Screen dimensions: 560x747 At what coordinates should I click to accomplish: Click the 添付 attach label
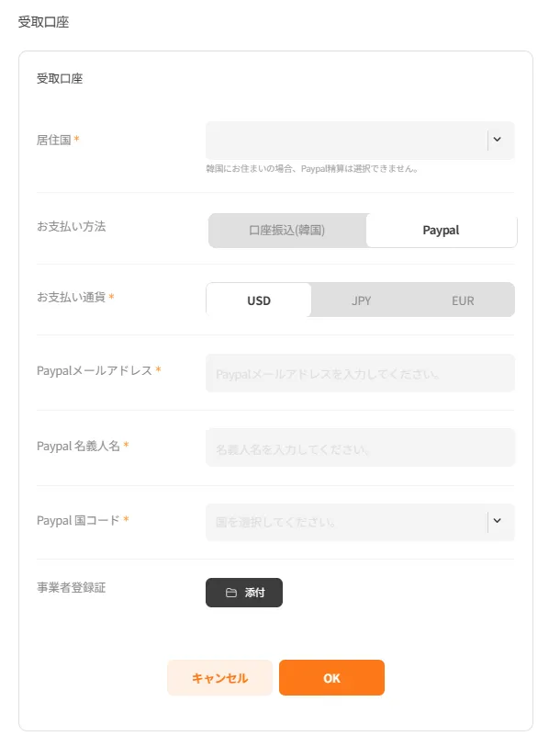254,593
